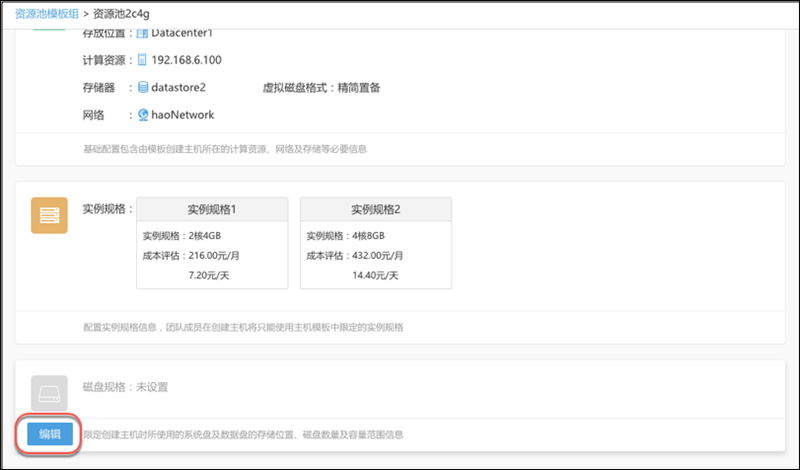Click the haoNetwork network name

[x=183, y=115]
